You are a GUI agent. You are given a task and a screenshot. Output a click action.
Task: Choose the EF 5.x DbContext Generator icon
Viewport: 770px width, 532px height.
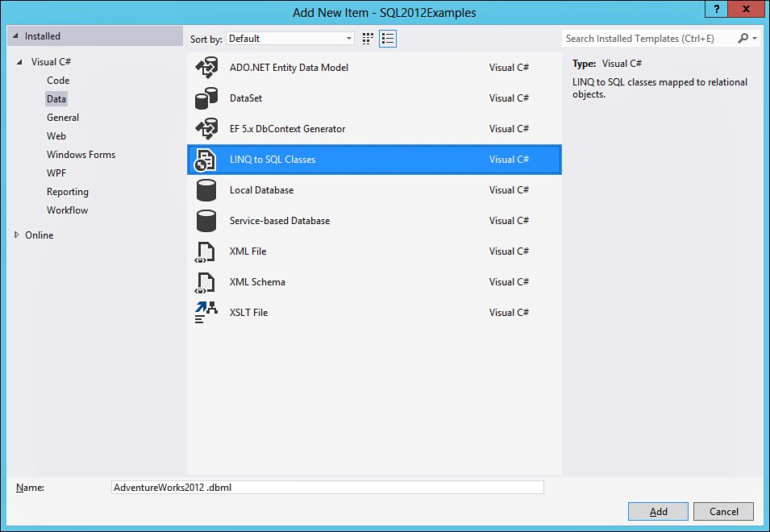206,129
